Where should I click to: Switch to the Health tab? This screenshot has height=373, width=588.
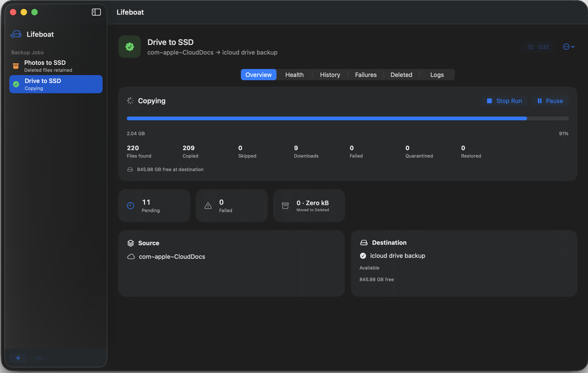(294, 75)
